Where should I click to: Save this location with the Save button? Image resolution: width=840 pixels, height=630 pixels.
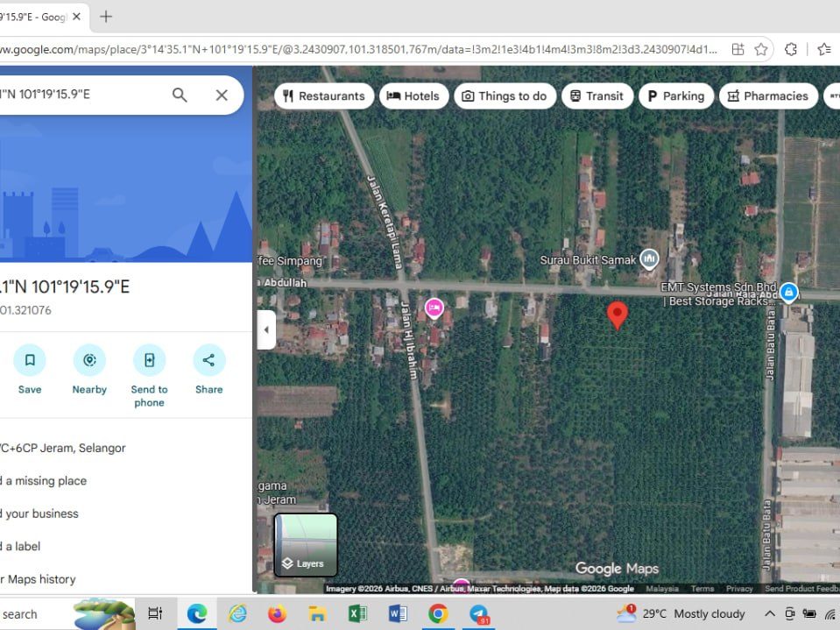pos(30,370)
